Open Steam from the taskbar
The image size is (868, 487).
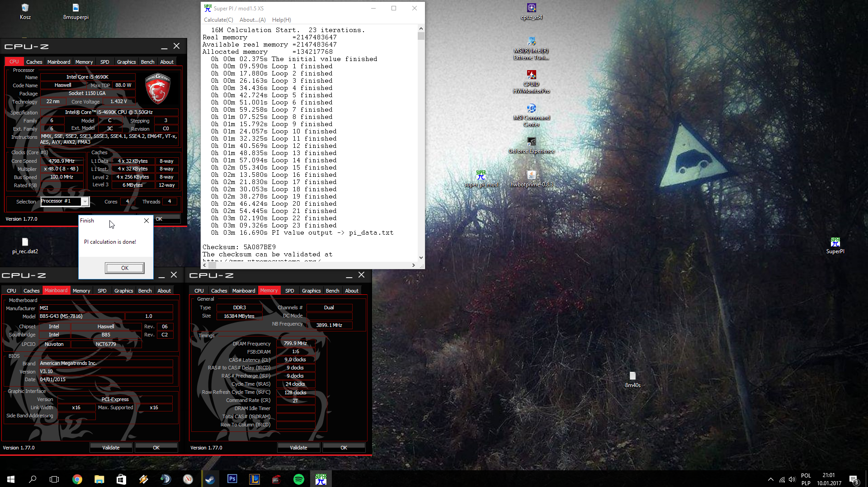click(210, 479)
